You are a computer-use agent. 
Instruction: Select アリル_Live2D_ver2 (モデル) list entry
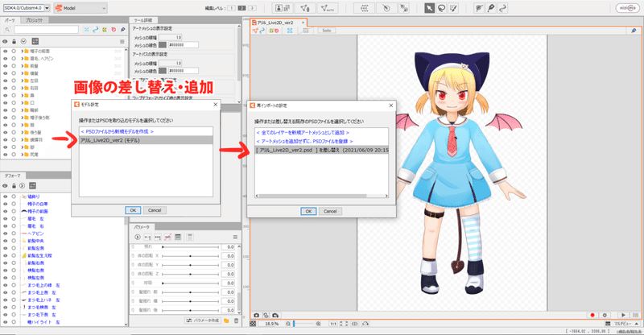point(147,141)
